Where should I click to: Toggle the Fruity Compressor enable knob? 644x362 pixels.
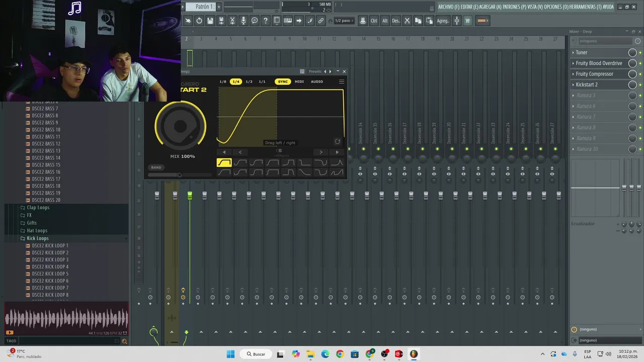pos(632,74)
